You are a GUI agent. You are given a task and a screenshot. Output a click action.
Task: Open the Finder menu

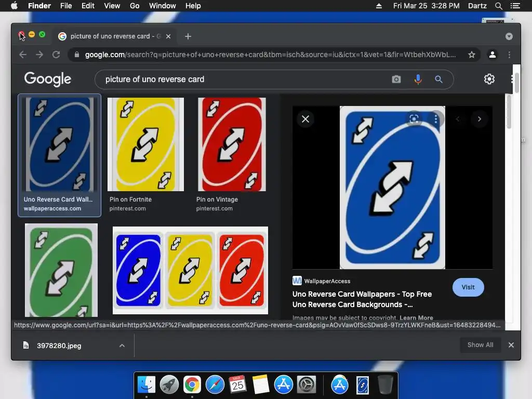coord(39,6)
